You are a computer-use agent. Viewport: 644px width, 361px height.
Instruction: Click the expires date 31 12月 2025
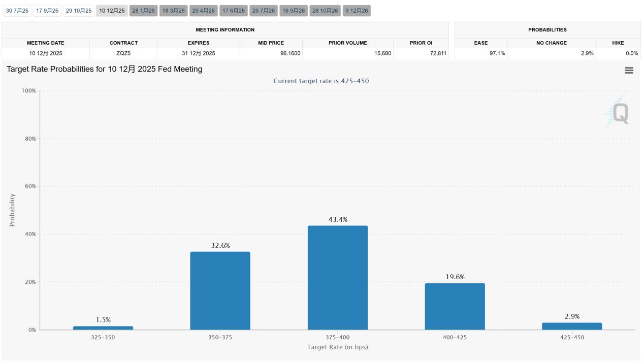tap(199, 53)
